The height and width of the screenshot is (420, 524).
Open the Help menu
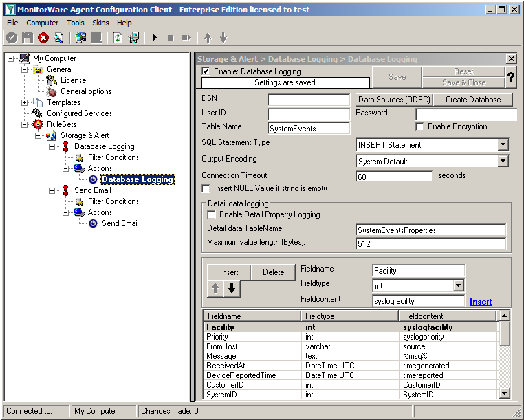click(x=124, y=23)
